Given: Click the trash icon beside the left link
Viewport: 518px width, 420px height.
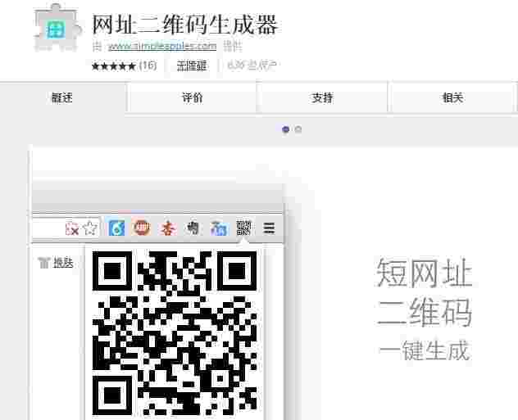Looking at the screenshot, I should point(43,263).
